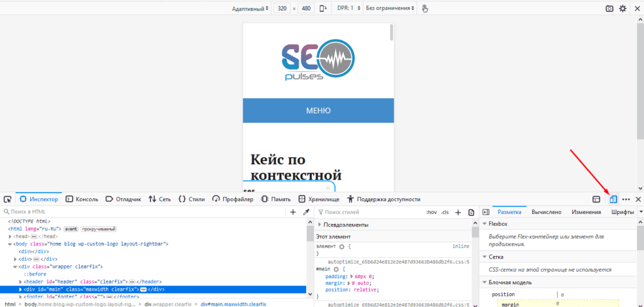644x307 pixels.
Task: Toggle the :hov pseudo-class panel
Action: tap(431, 212)
